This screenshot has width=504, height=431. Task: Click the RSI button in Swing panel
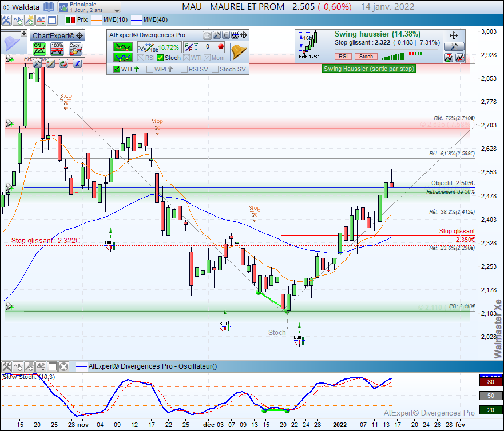pos(343,57)
